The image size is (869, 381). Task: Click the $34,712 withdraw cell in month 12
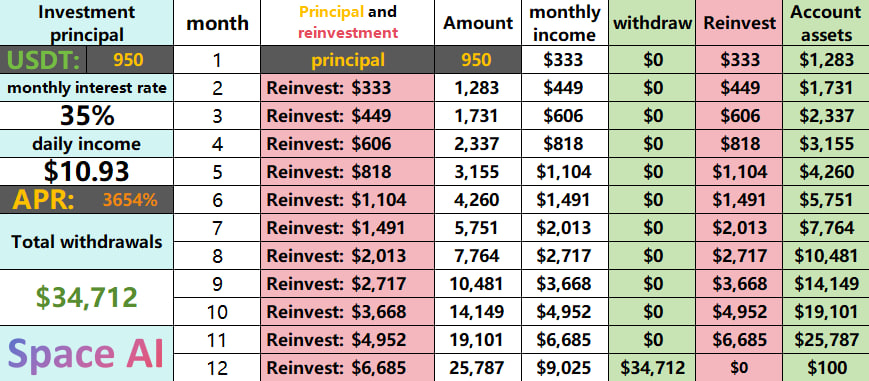coord(652,367)
